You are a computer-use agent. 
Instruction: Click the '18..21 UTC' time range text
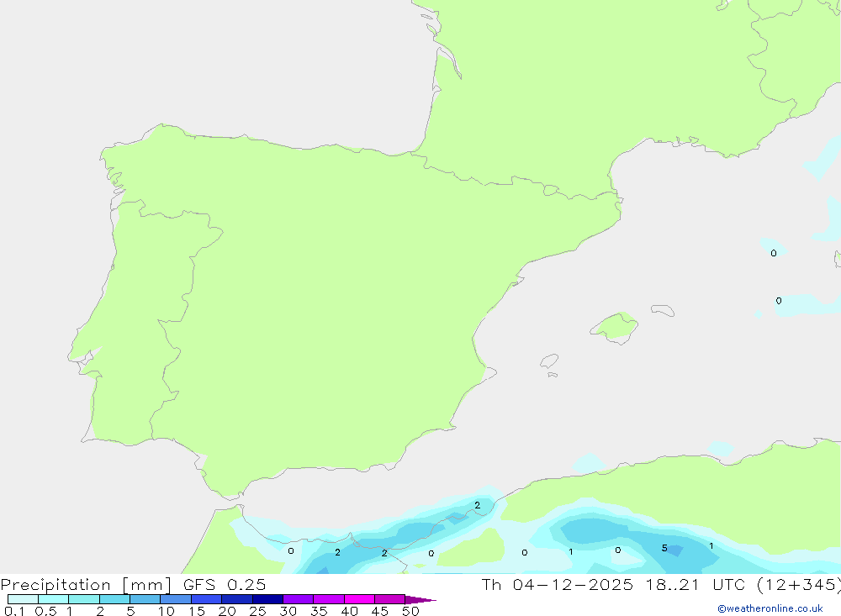pos(696,585)
